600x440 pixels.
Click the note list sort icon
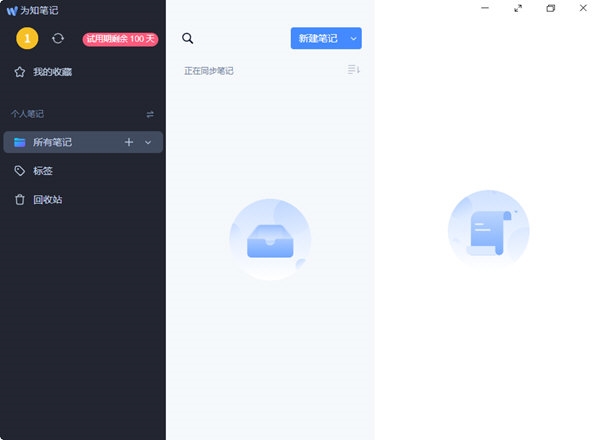pos(353,70)
